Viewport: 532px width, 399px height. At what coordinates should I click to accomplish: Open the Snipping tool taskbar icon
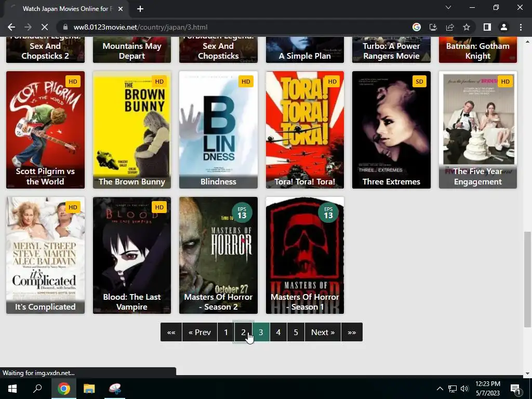115,389
